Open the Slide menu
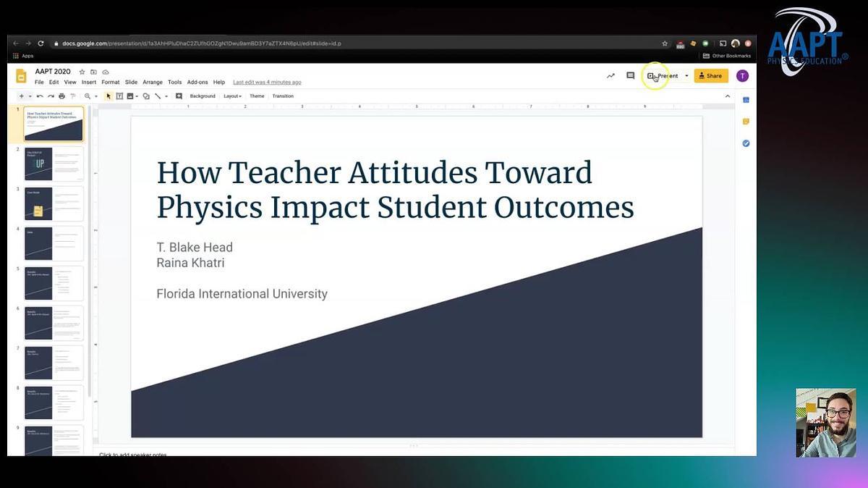Screen dimensions: 868x488 point(131,83)
